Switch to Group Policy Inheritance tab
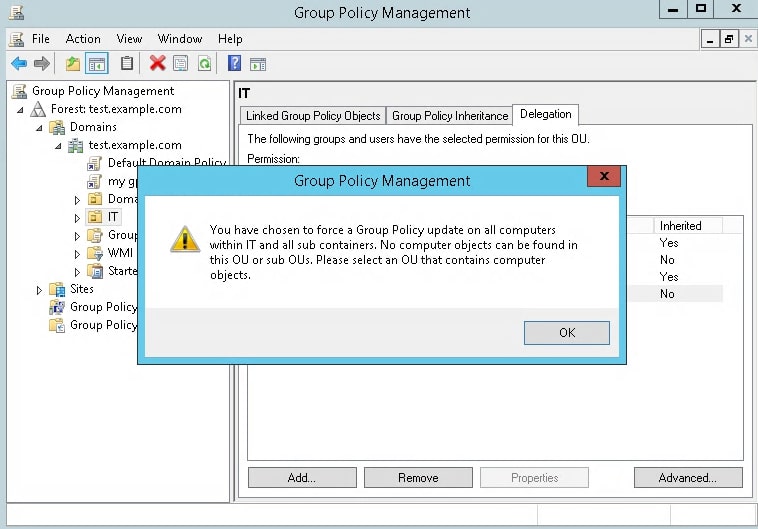Image resolution: width=758 pixels, height=529 pixels. [x=450, y=116]
